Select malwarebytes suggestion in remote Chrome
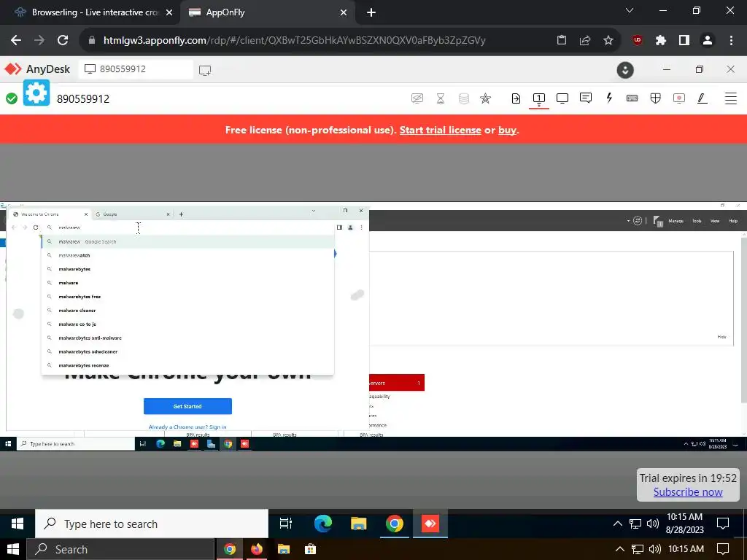747x560 pixels. [187, 269]
